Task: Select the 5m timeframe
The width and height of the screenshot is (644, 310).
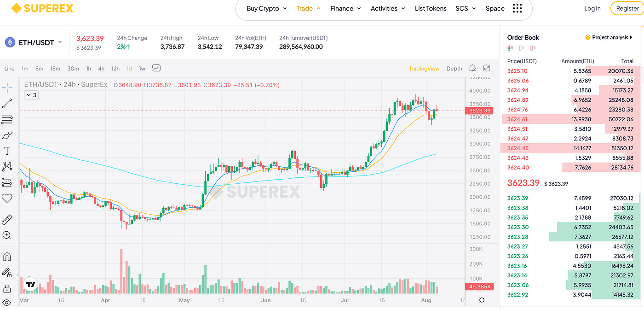Action: point(39,69)
